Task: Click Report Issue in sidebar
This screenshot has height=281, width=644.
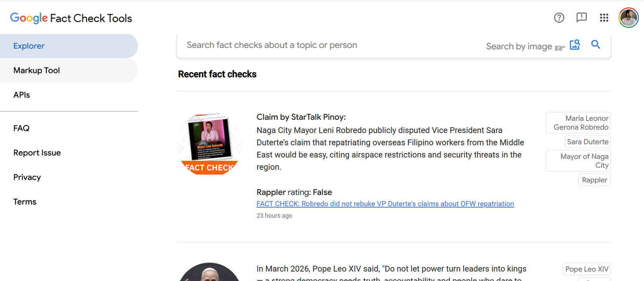Action: tap(37, 153)
